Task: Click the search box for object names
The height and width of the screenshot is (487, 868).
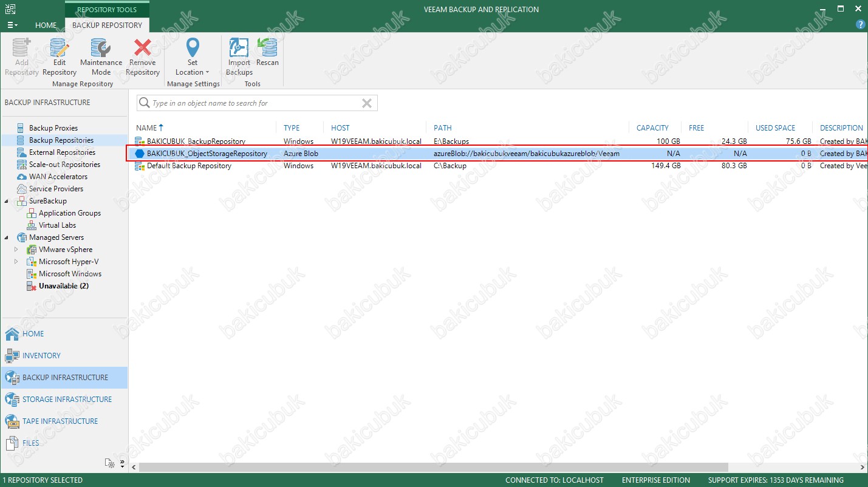Action: (x=257, y=103)
